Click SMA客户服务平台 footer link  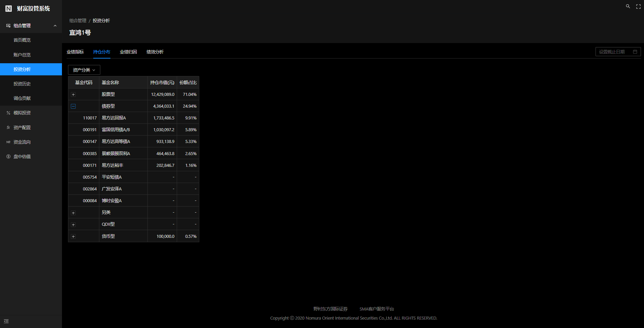[x=377, y=309]
